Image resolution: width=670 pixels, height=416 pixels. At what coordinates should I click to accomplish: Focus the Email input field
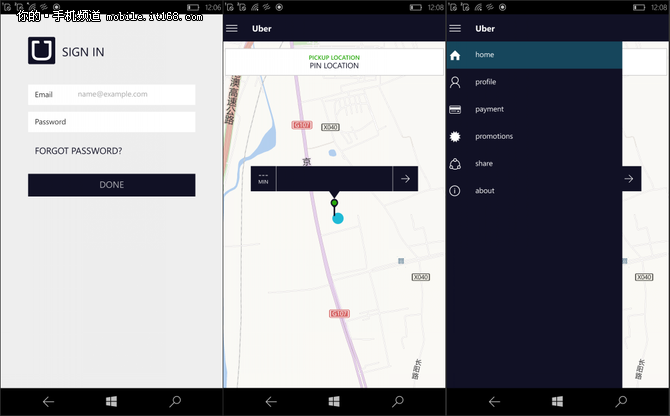111,95
